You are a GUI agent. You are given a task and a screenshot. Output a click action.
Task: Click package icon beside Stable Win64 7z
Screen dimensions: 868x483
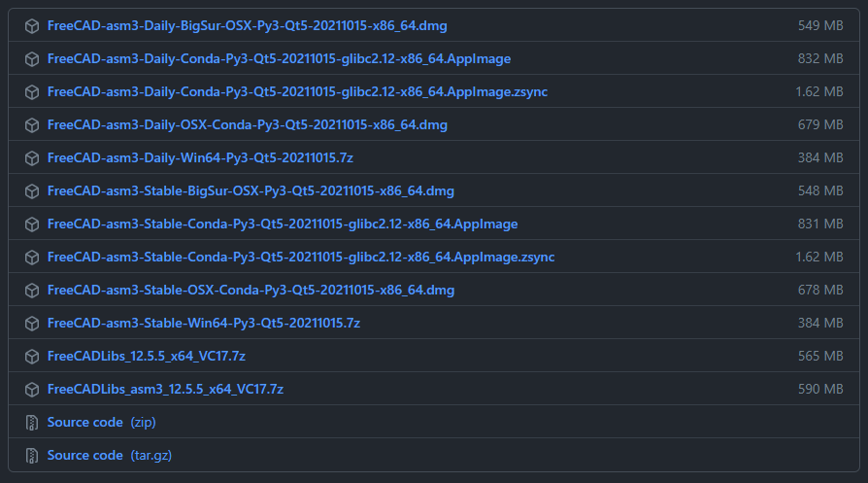point(32,323)
